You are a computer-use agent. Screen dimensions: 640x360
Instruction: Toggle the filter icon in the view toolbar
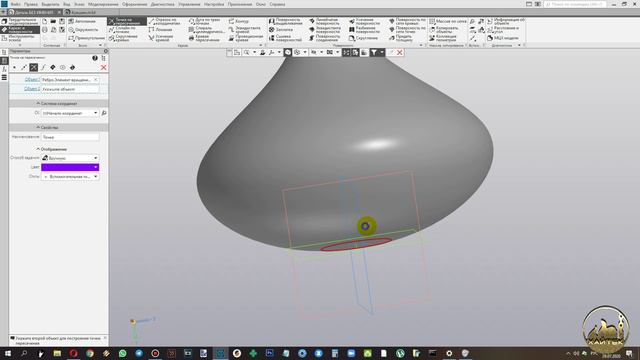[x=373, y=52]
